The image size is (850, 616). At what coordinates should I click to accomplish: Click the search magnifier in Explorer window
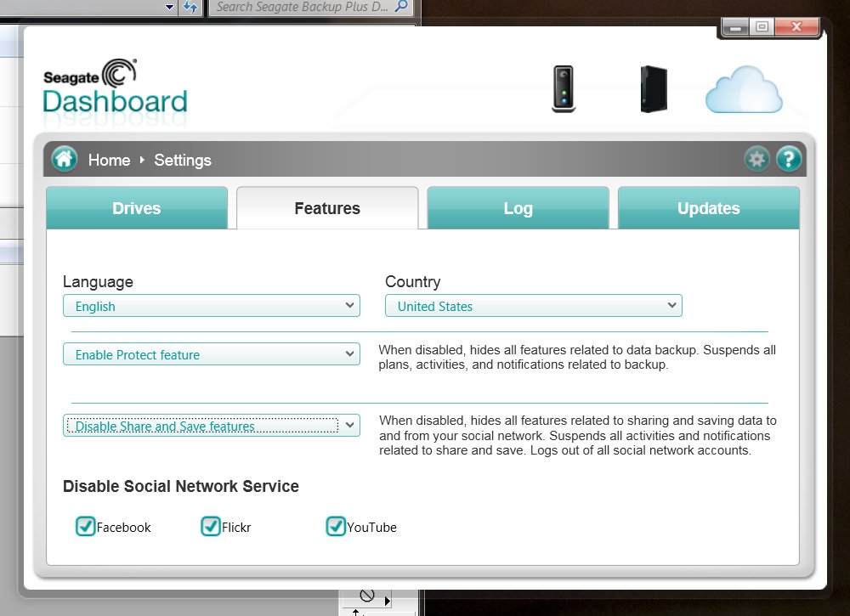401,7
